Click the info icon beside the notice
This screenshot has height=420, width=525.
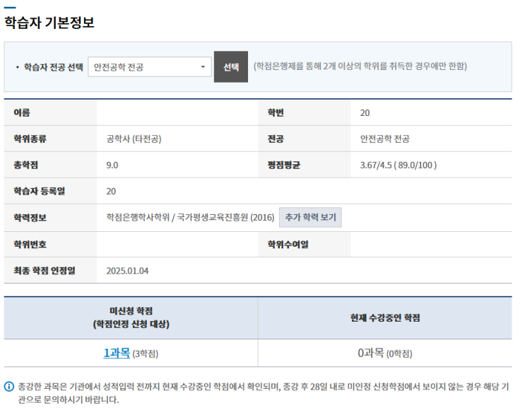[x=9, y=387]
